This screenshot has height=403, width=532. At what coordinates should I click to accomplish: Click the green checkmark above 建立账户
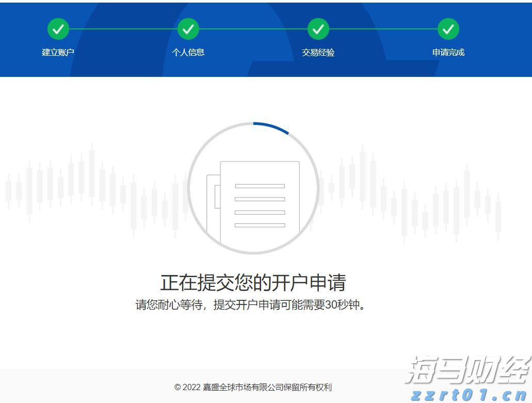point(58,29)
